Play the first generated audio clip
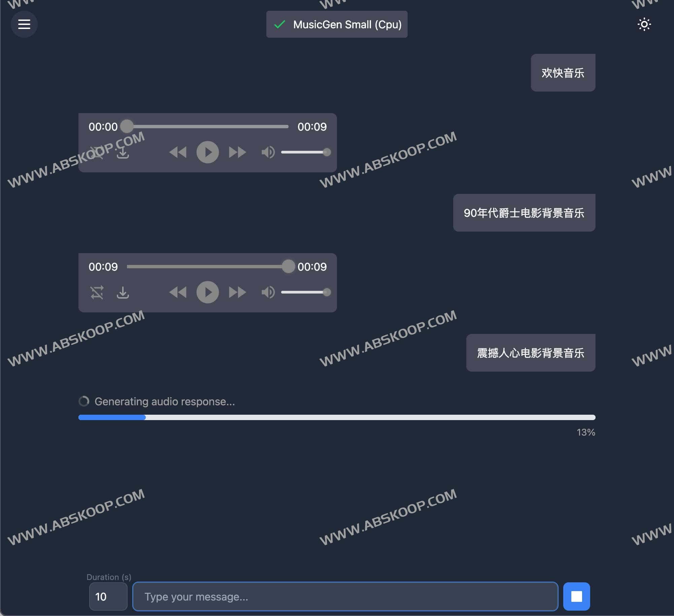674x616 pixels. pos(207,152)
